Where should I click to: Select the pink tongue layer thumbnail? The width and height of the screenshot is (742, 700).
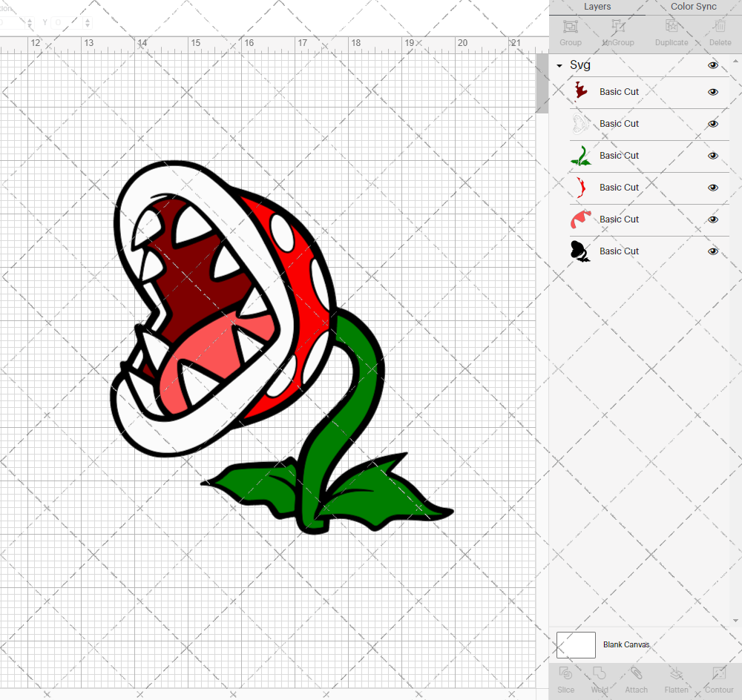(x=581, y=219)
